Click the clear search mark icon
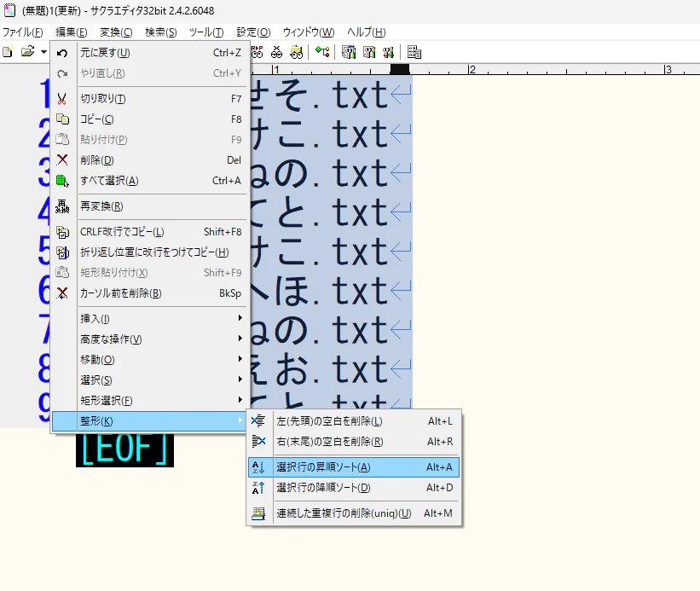 point(277,52)
